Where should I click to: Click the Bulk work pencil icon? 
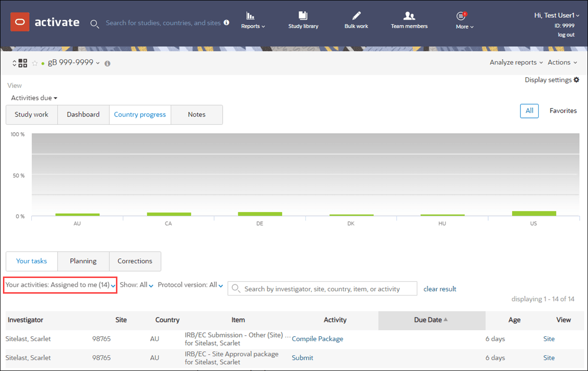tap(356, 15)
